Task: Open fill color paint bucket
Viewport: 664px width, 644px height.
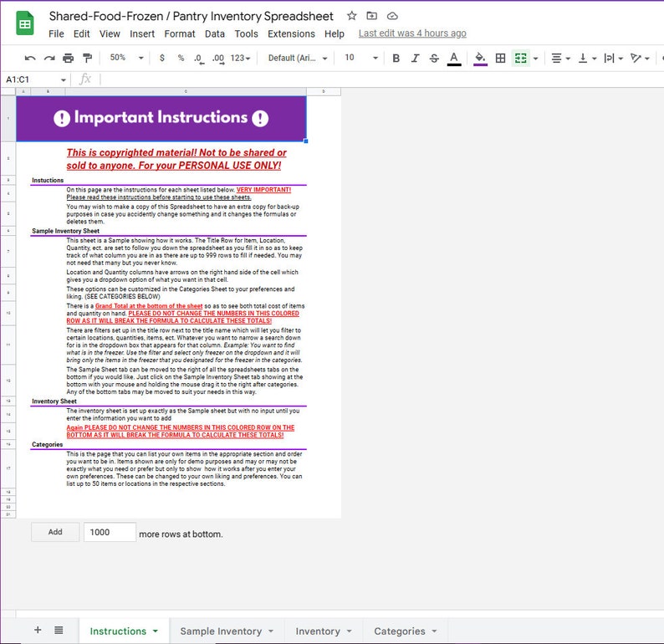Action: (x=480, y=59)
